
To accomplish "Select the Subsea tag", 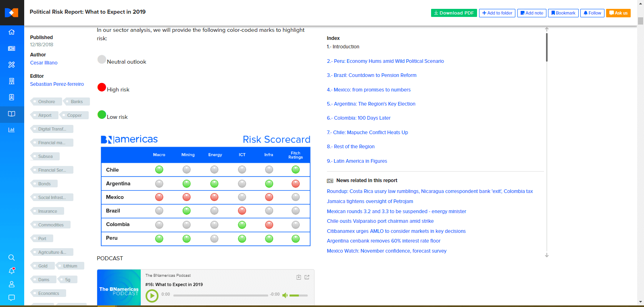I will click(x=45, y=156).
